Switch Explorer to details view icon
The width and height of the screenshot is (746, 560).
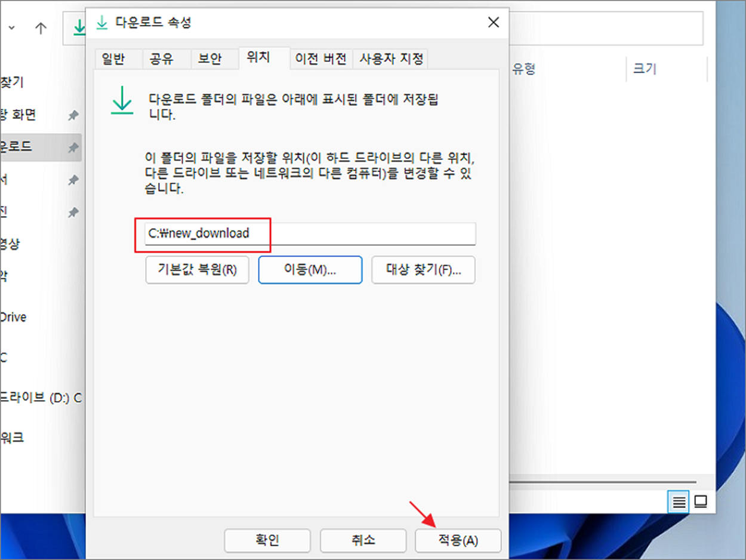tap(679, 502)
